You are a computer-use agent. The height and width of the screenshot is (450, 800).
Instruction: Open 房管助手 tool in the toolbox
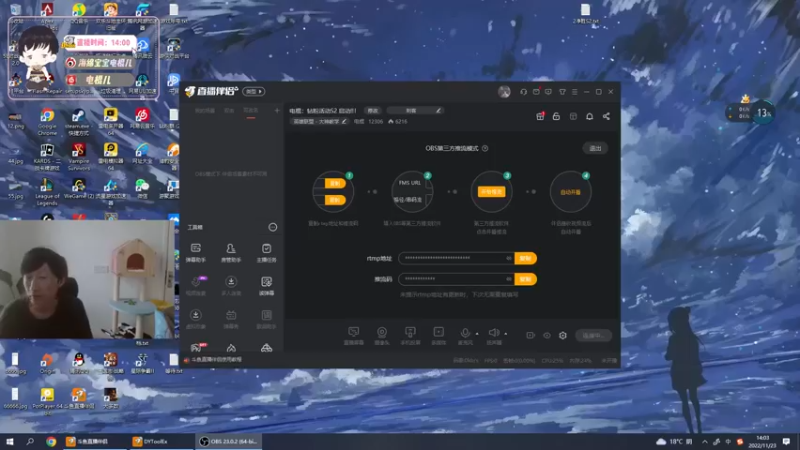pyautogui.click(x=231, y=253)
